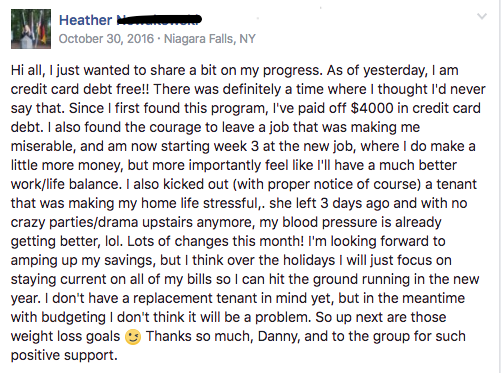
Task: Click Heather's profile picture thumbnail
Action: pyautogui.click(x=31, y=29)
